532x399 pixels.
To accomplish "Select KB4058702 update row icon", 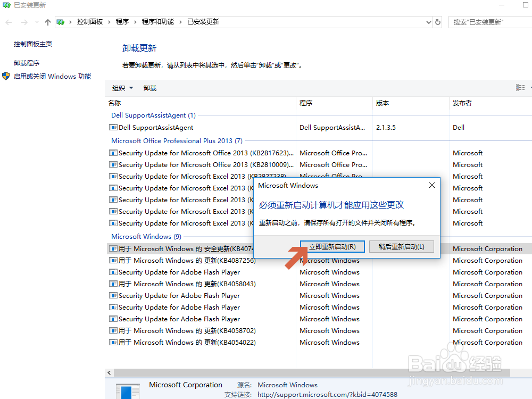I will tap(113, 331).
